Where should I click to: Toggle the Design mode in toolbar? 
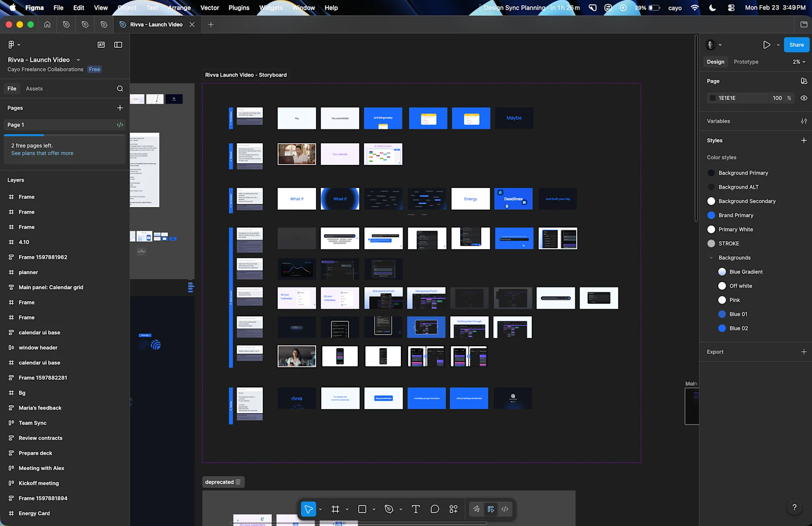pos(491,509)
